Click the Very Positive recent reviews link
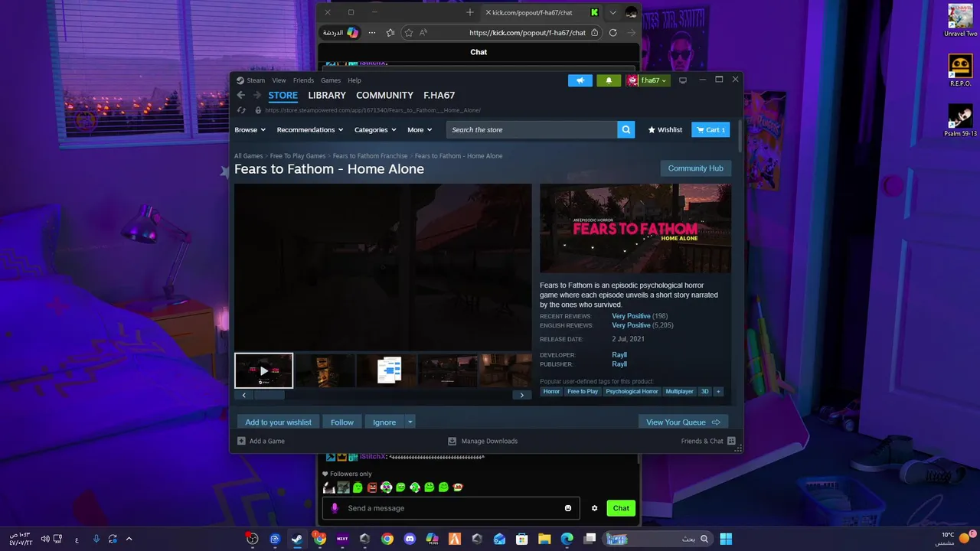This screenshot has width=980, height=551. (631, 316)
